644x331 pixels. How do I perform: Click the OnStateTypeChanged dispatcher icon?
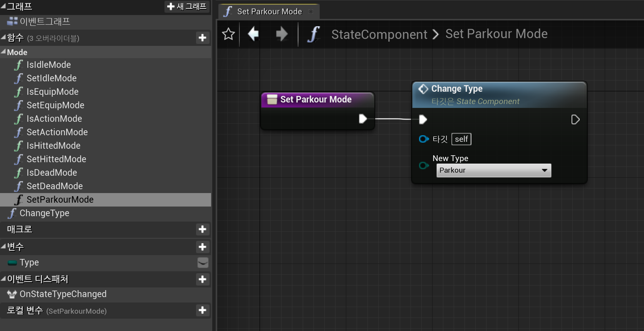tap(12, 294)
